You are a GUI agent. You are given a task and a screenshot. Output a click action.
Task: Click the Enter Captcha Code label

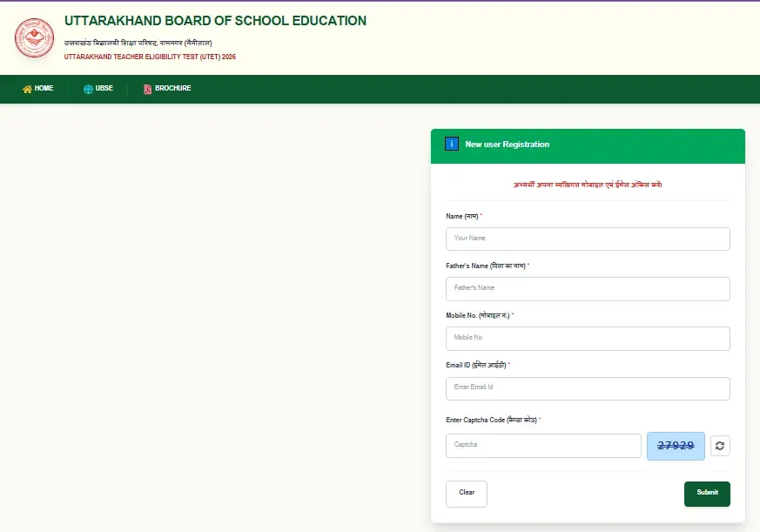(x=492, y=420)
